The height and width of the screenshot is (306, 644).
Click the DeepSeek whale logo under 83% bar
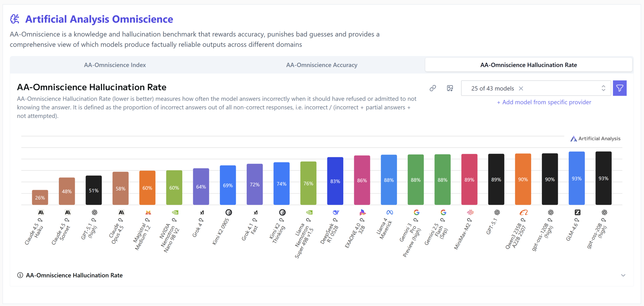336,213
